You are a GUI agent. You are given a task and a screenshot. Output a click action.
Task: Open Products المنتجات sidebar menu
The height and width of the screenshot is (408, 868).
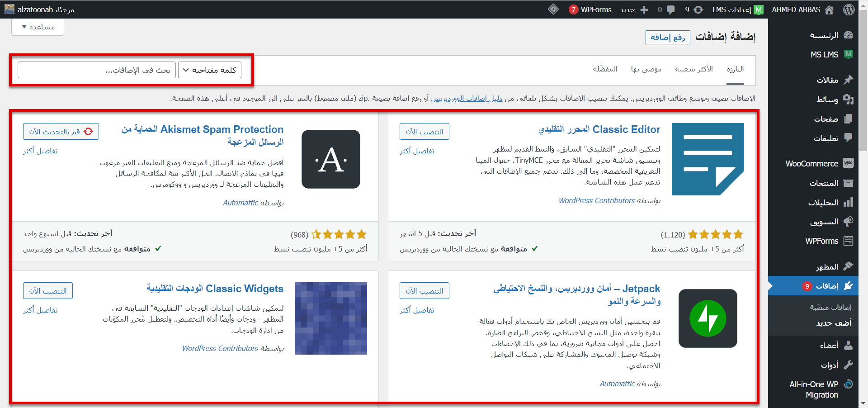[x=831, y=183]
